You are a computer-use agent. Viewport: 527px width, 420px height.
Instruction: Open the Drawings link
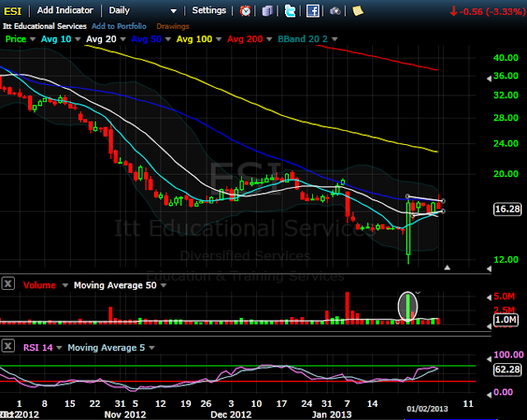pyautogui.click(x=173, y=26)
